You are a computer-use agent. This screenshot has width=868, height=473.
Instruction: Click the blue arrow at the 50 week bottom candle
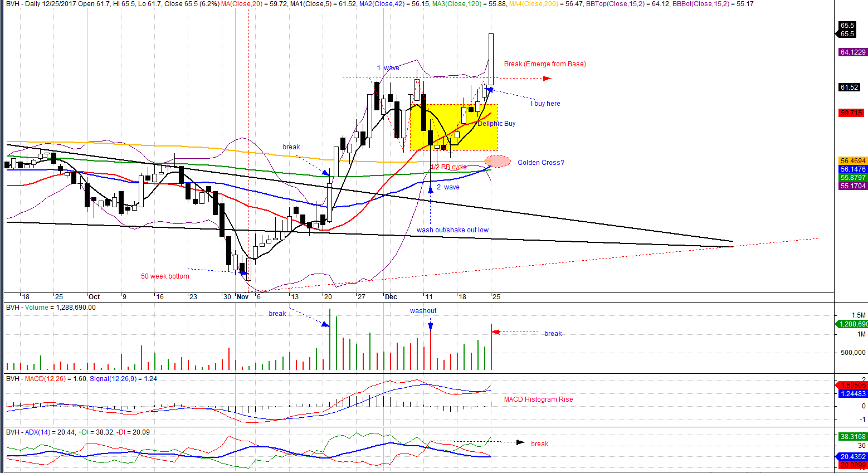(x=243, y=273)
